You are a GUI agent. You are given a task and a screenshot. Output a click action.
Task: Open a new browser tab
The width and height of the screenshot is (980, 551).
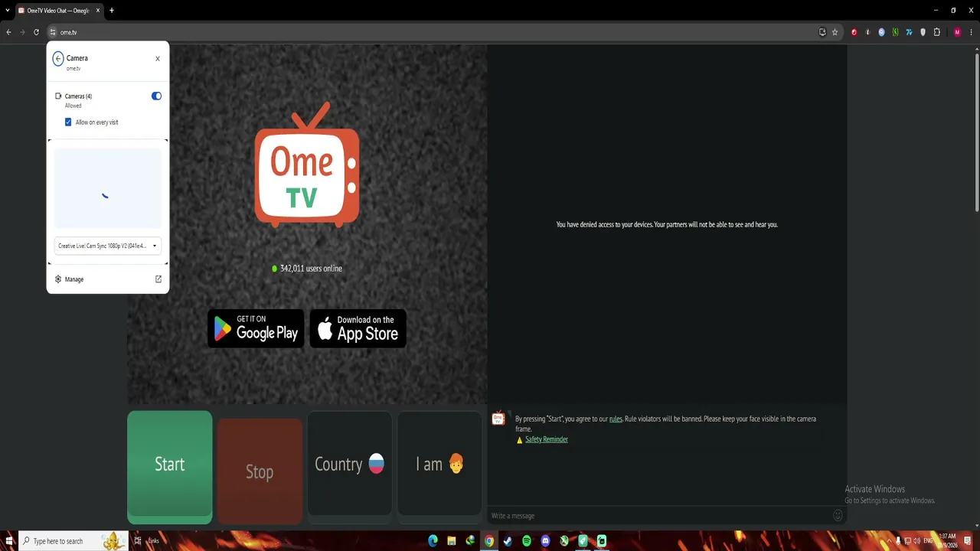click(112, 11)
